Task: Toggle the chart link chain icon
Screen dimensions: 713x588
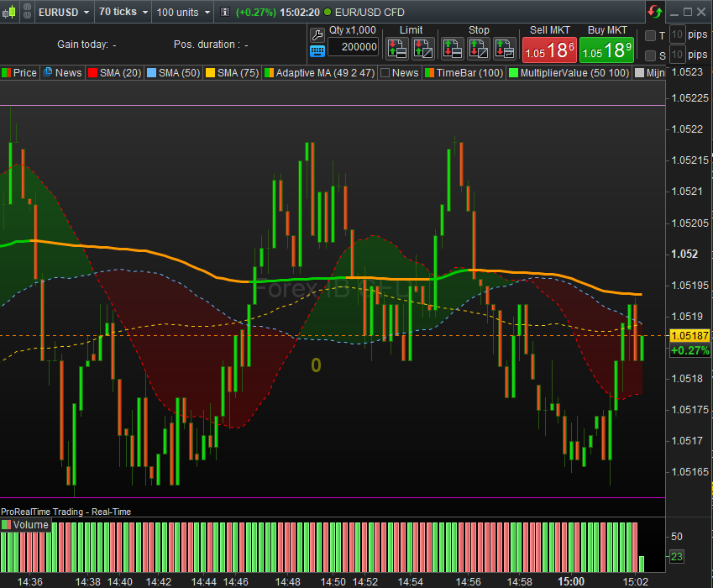Action: [x=27, y=12]
